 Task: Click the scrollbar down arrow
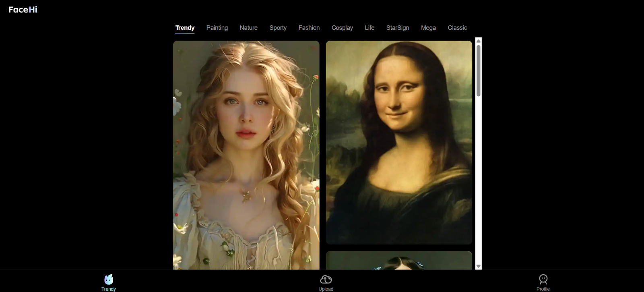click(x=478, y=266)
